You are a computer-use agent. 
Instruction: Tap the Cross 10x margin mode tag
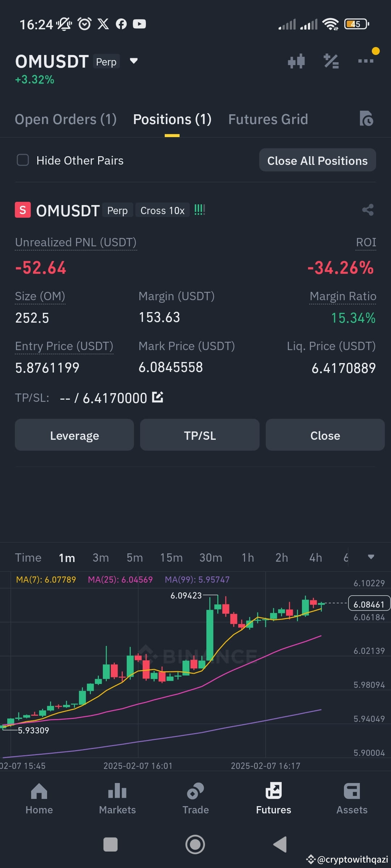click(163, 210)
